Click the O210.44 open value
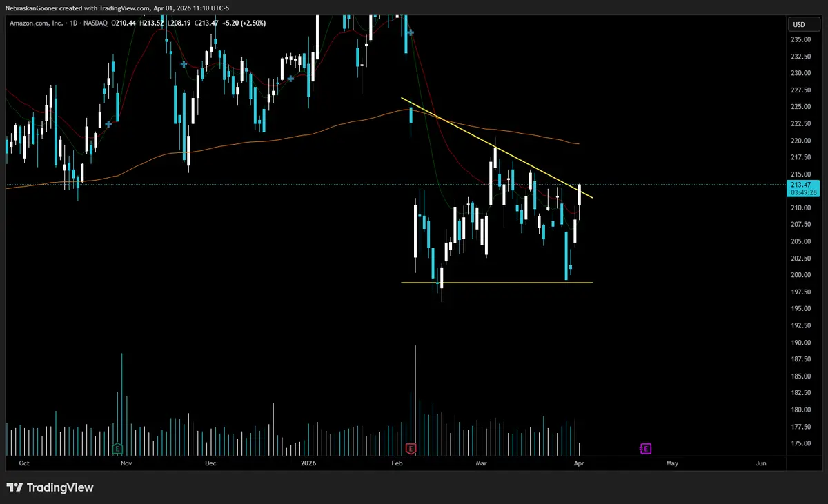828x504 pixels. (125, 23)
